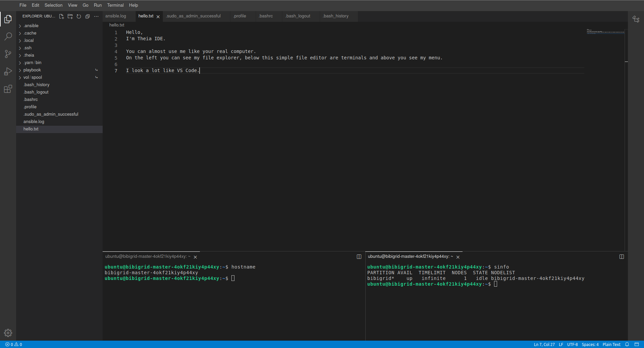Toggle the bottom panel layout icon
644x348 pixels.
point(637,344)
